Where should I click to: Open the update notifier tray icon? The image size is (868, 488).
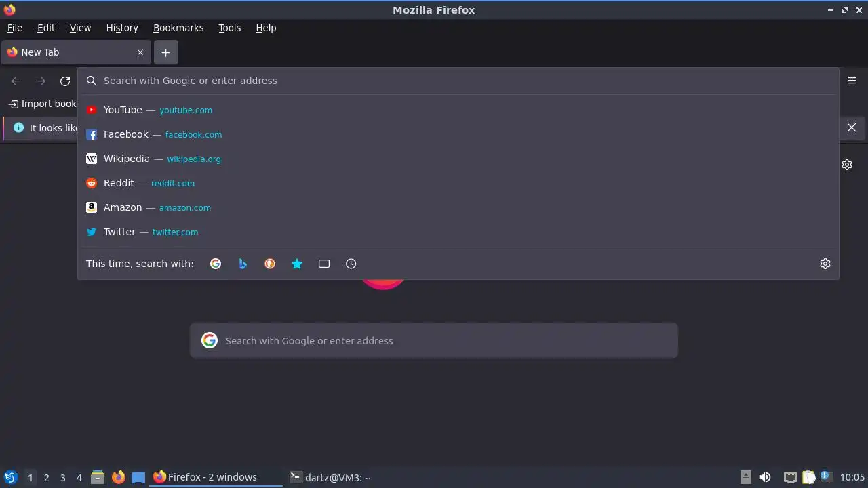826,476
